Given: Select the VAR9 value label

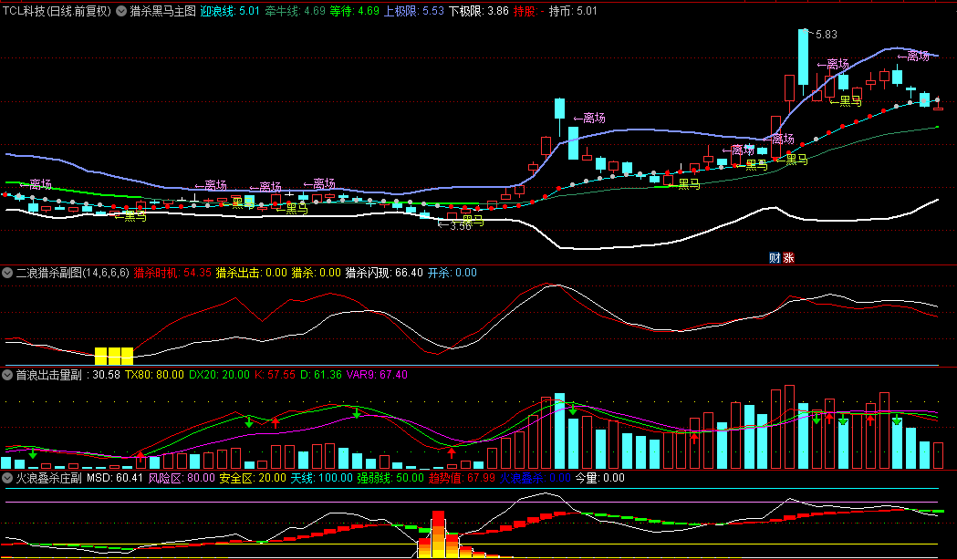Looking at the screenshot, I should (x=376, y=375).
